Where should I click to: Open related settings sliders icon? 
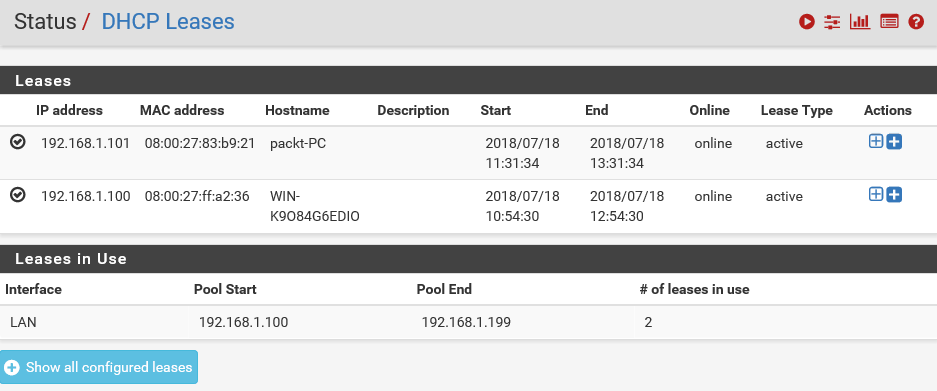point(832,22)
